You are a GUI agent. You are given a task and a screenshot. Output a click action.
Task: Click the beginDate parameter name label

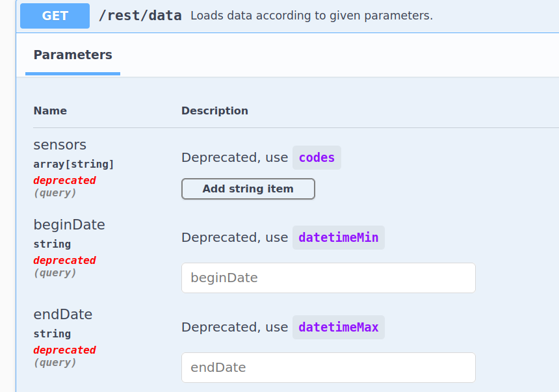point(69,225)
